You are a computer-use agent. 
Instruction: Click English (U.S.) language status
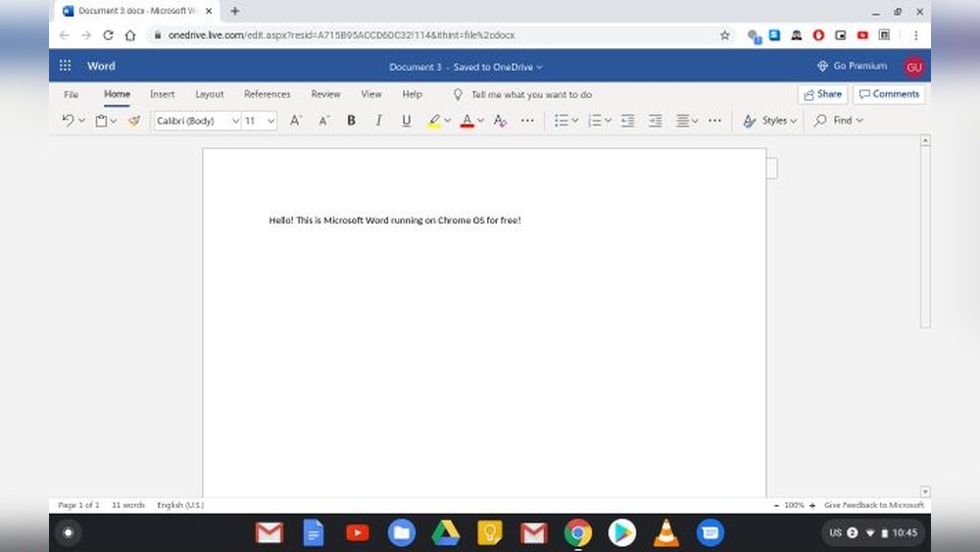(x=180, y=505)
